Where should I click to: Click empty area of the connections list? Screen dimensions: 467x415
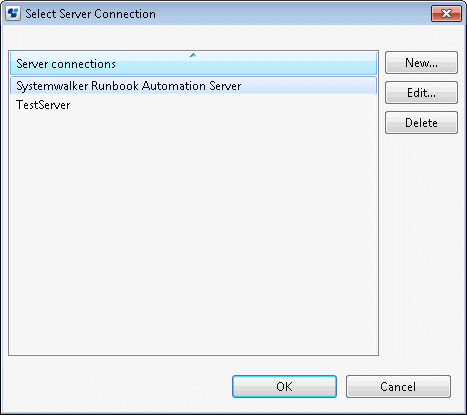click(193, 233)
